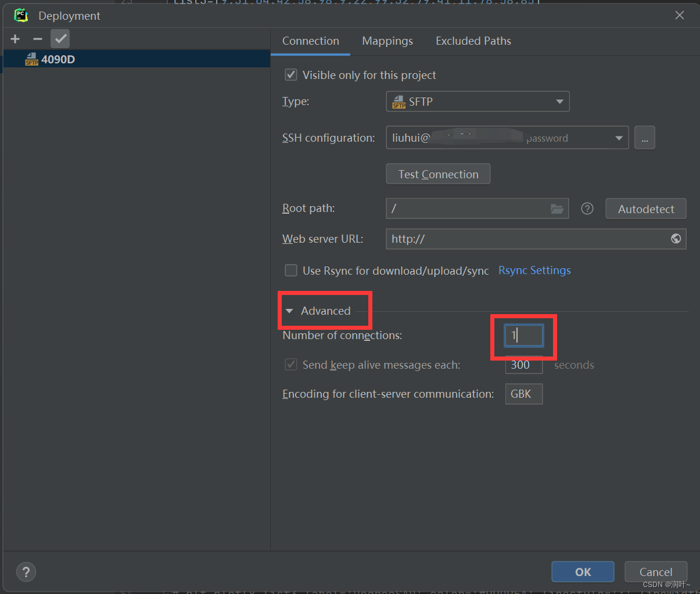Add a new server with the plus icon
This screenshot has width=700, height=594.
[x=15, y=39]
